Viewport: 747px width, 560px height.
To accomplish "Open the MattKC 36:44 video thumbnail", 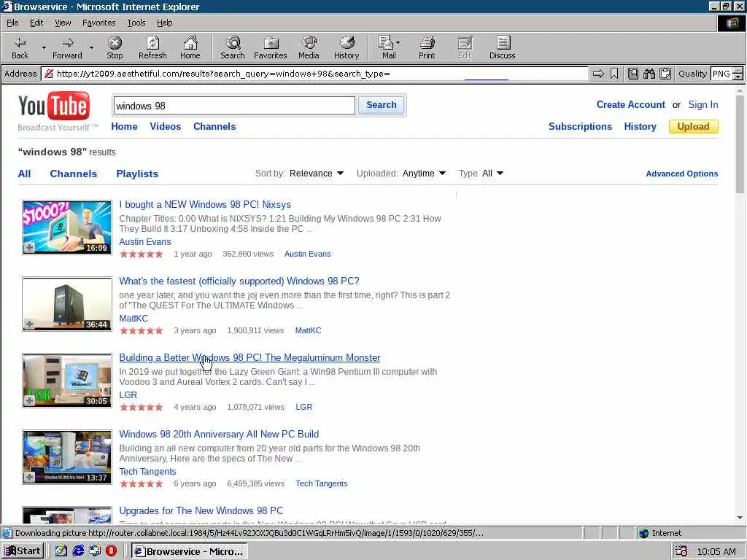I will [67, 304].
